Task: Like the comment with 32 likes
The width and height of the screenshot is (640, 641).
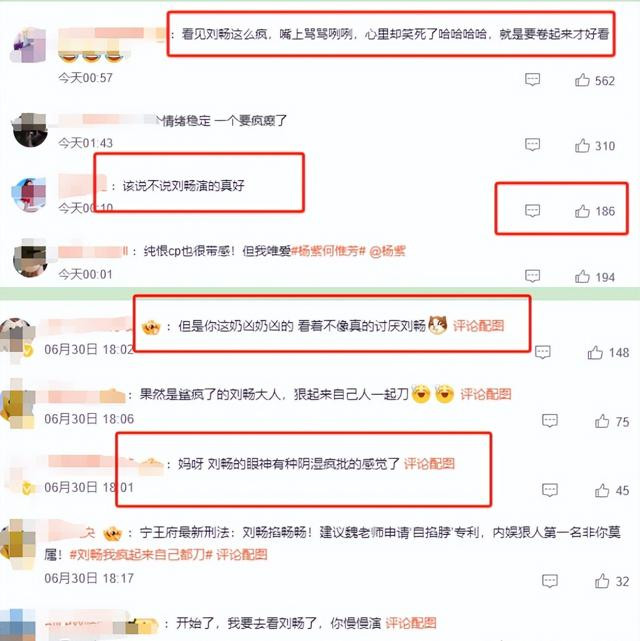Action: pos(602,581)
